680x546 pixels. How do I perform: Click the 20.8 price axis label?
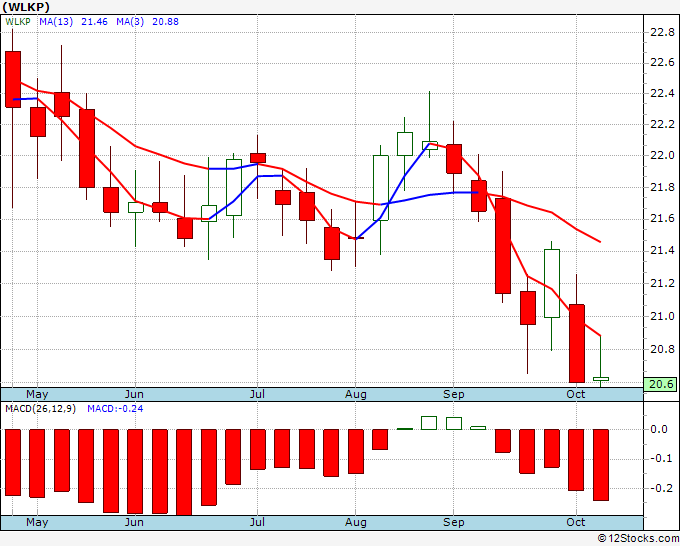pyautogui.click(x=662, y=349)
